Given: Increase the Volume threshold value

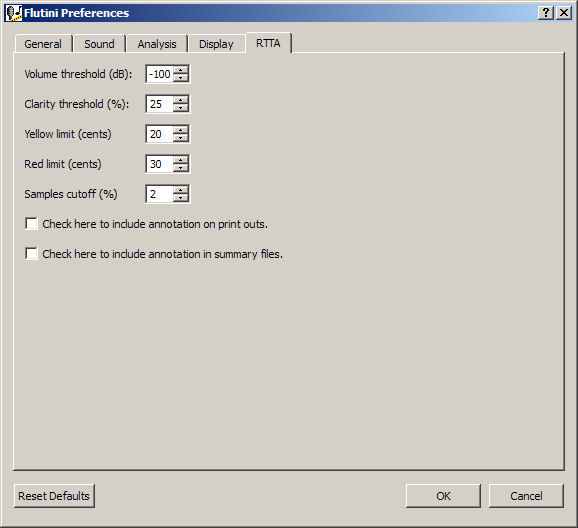Looking at the screenshot, I should [181, 70].
